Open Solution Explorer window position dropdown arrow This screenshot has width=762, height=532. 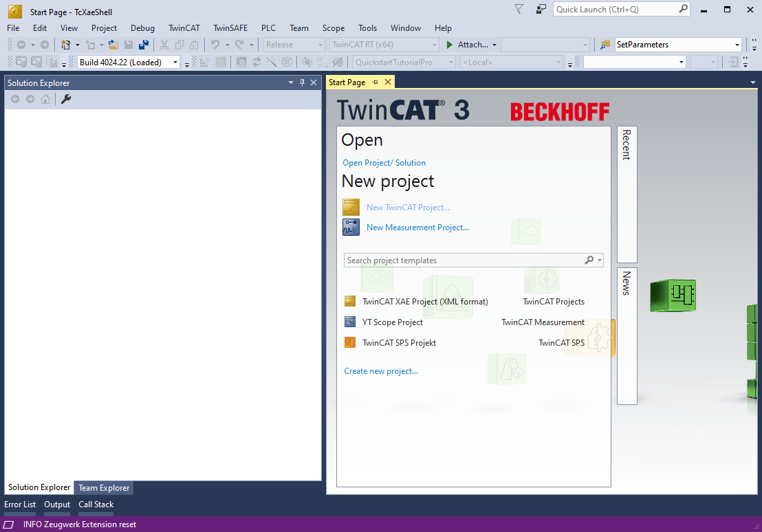(291, 82)
